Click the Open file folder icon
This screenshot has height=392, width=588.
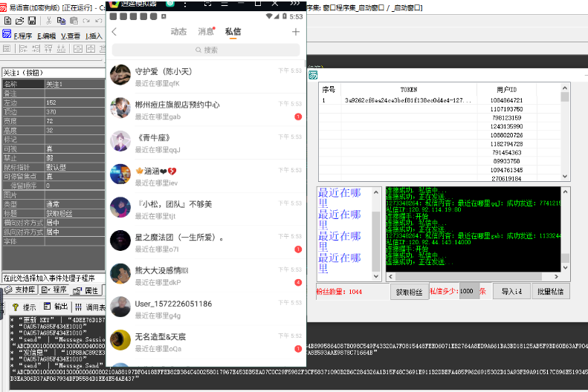(19, 21)
